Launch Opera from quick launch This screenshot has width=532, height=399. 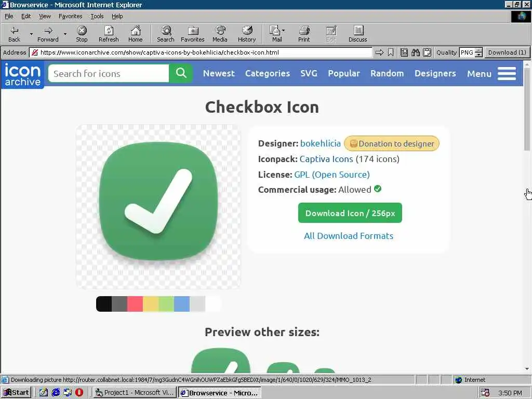coord(79,393)
